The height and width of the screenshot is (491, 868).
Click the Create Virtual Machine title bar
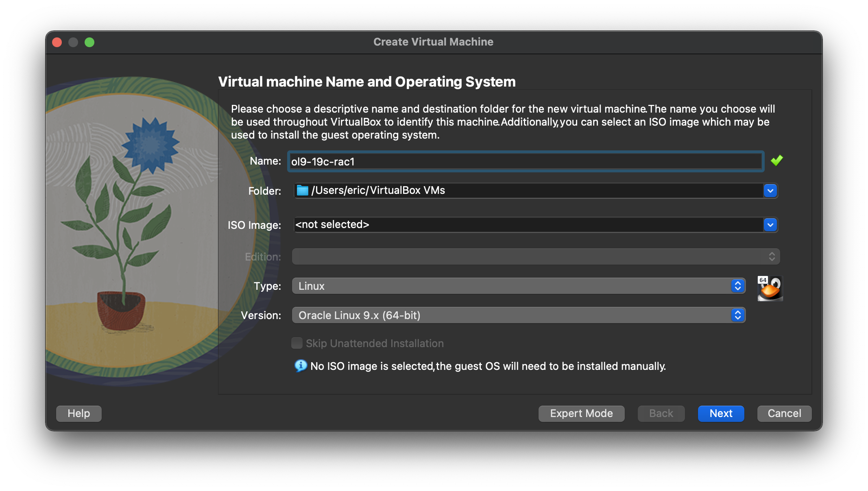(x=433, y=42)
